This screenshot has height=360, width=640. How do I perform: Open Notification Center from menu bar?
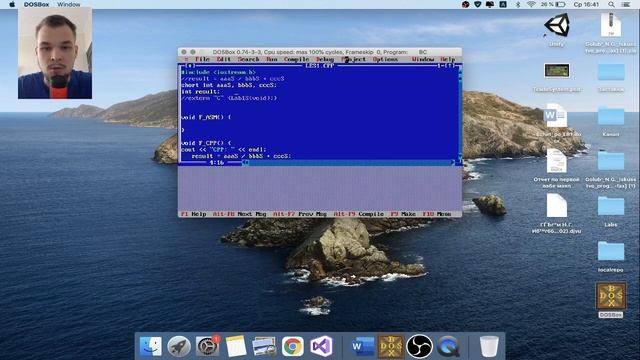point(626,4)
